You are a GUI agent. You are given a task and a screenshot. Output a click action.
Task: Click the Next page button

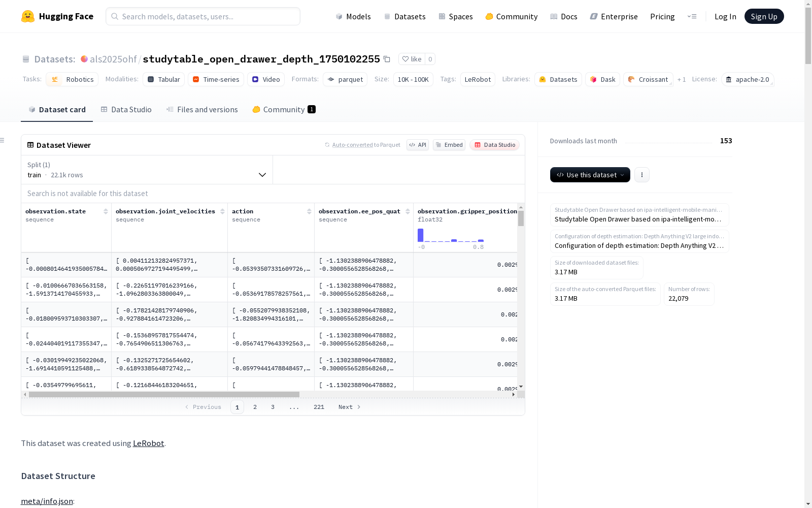tap(350, 407)
